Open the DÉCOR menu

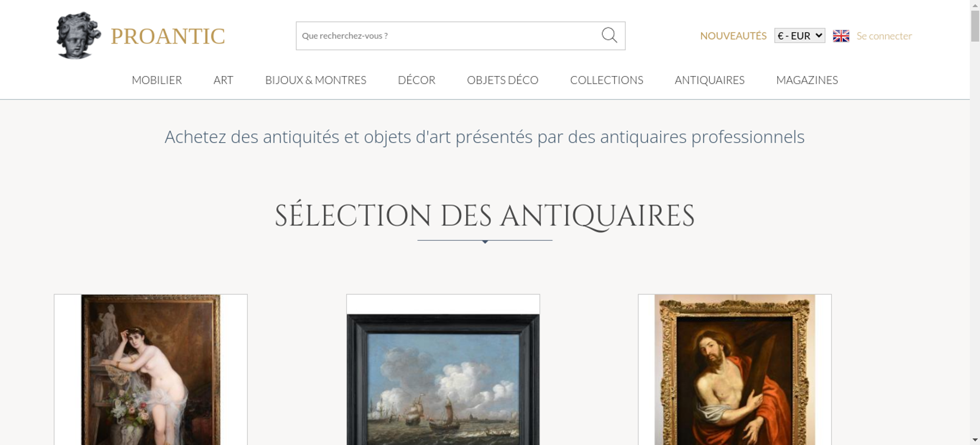[416, 80]
